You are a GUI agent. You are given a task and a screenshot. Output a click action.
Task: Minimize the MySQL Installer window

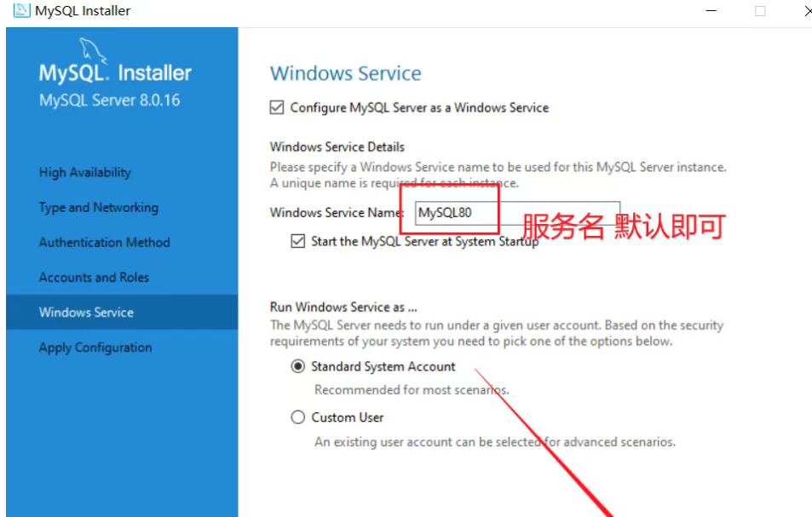pos(711,10)
